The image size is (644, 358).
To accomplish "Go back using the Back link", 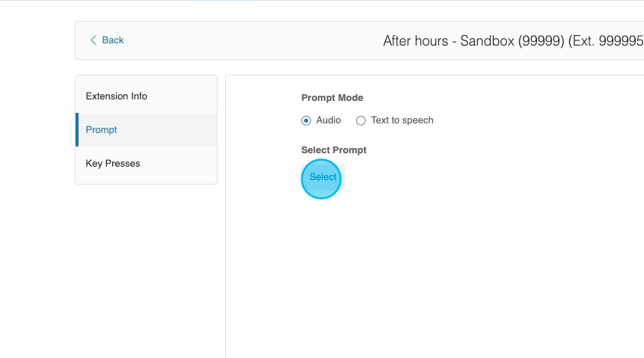I will pos(112,40).
